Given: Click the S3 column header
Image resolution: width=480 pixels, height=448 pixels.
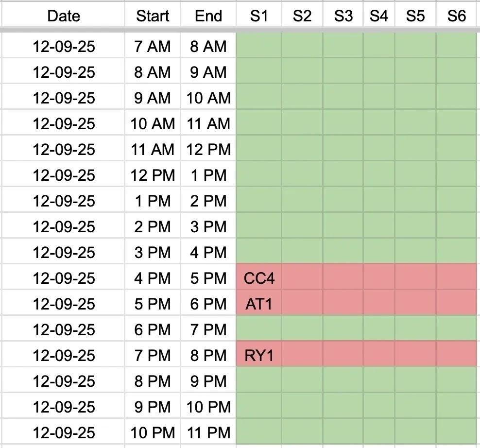Looking at the screenshot, I should pos(343,16).
